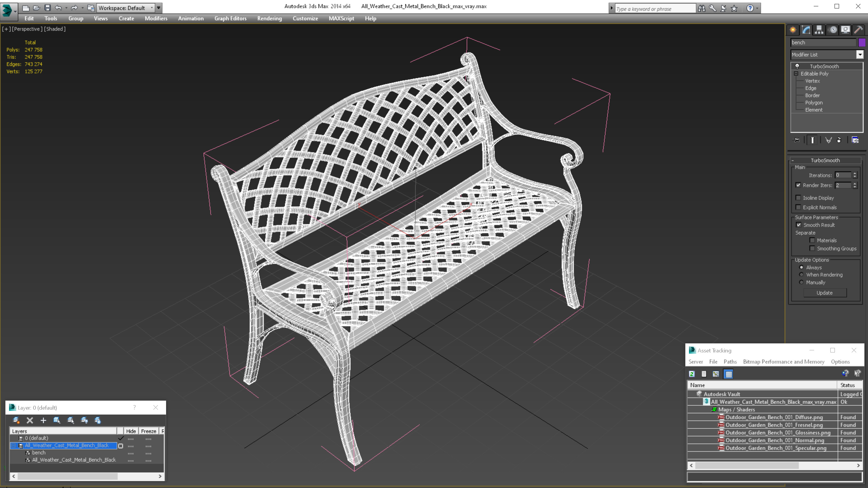Open the Workspace Default dropdown
This screenshot has height=488, width=868.
152,8
